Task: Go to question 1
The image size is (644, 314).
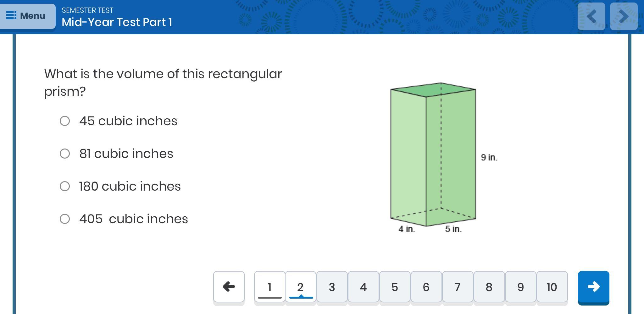Action: pos(269,287)
